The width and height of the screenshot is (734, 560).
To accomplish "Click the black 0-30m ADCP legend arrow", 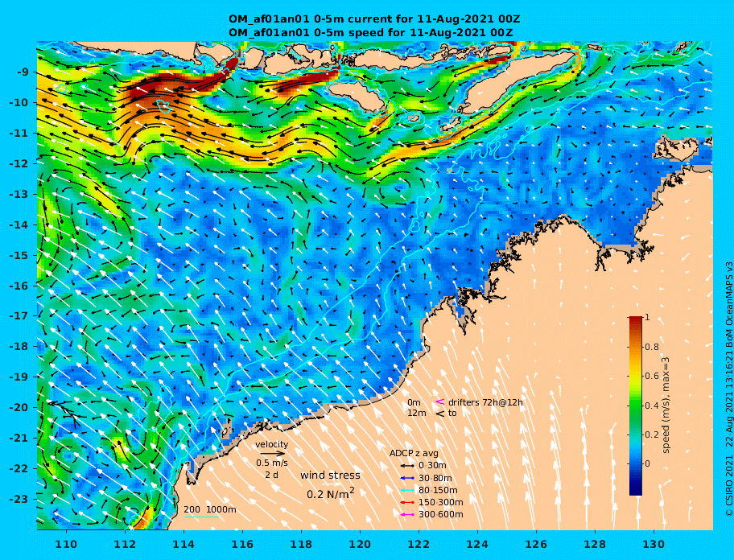I will [407, 466].
